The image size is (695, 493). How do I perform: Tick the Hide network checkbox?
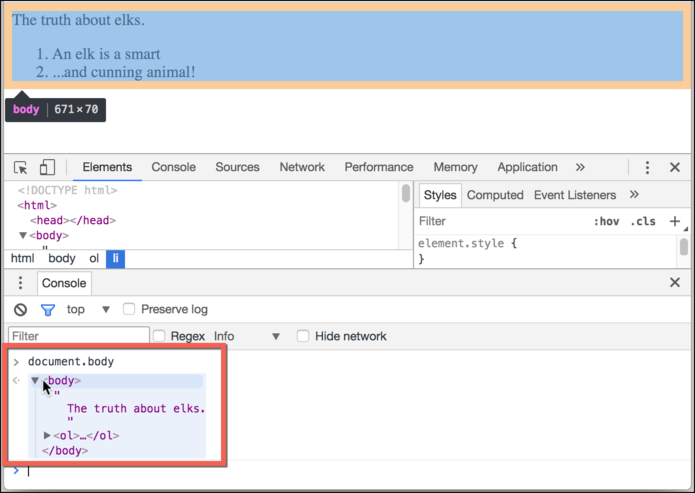(303, 337)
